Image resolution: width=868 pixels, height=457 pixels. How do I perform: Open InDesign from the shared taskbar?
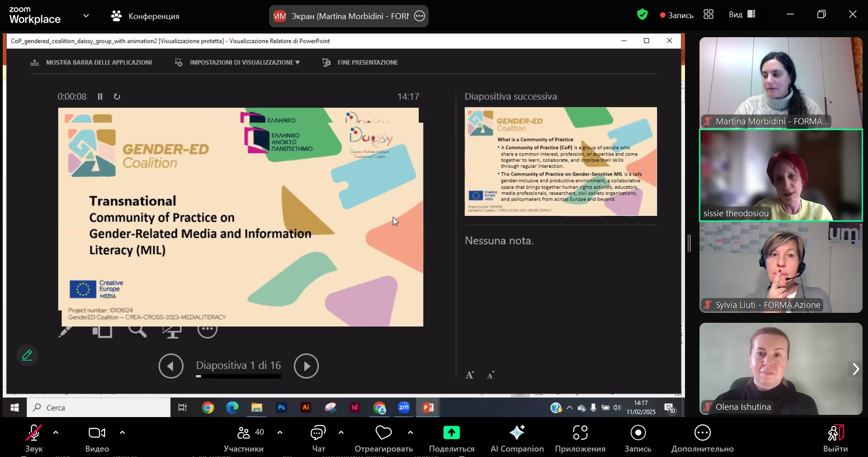point(355,408)
